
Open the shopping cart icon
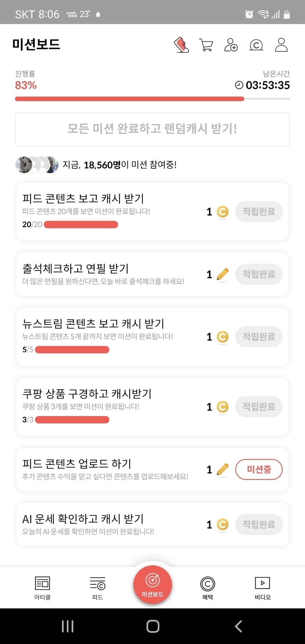point(206,45)
